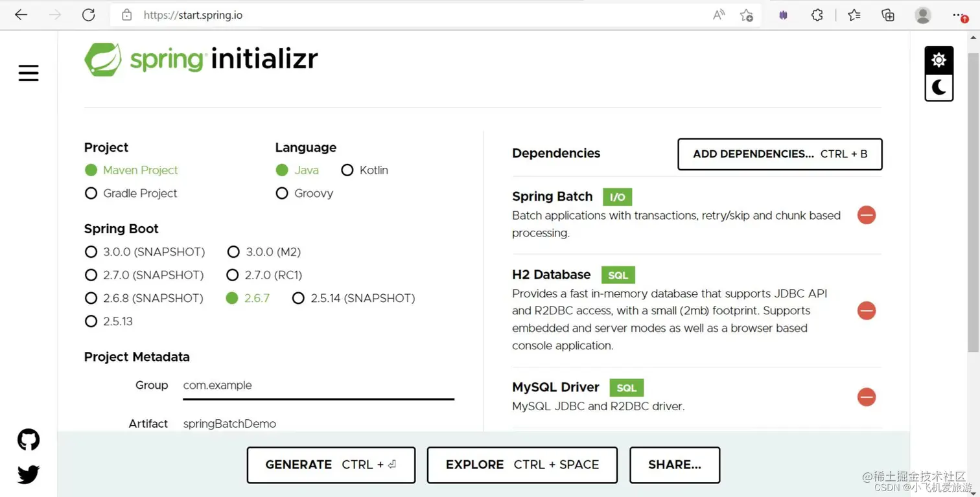Click the SQL tag beside MySQL Driver
Image resolution: width=980 pixels, height=497 pixels.
tap(627, 388)
